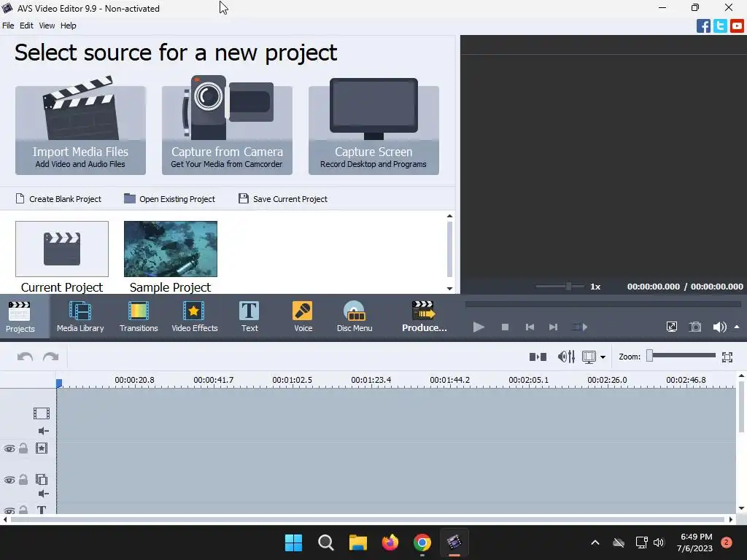Screen dimensions: 747x560
Task: Click Capture Screen tile
Action: [373, 130]
